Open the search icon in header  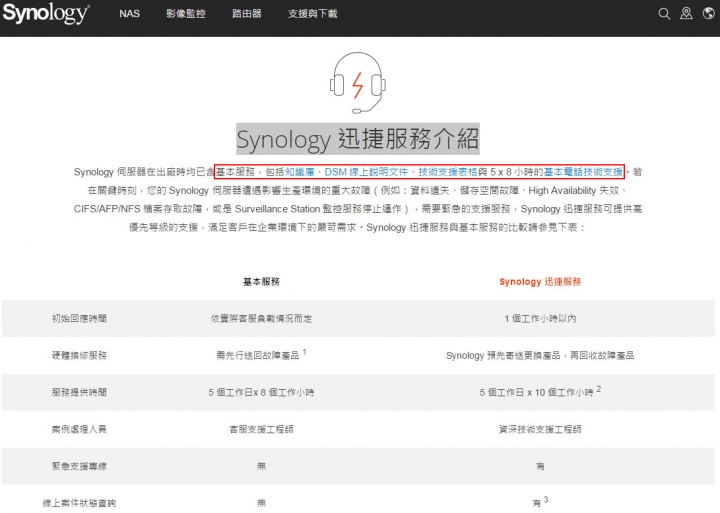[x=664, y=14]
